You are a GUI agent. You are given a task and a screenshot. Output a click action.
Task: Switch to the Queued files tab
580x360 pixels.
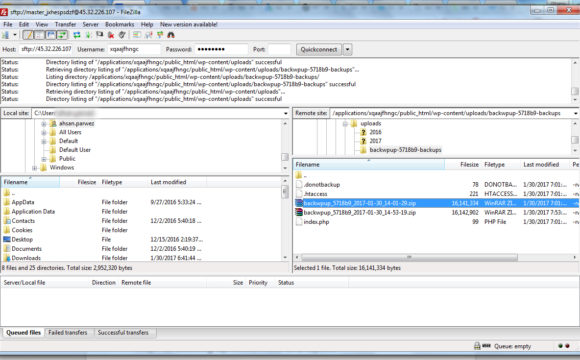23,333
